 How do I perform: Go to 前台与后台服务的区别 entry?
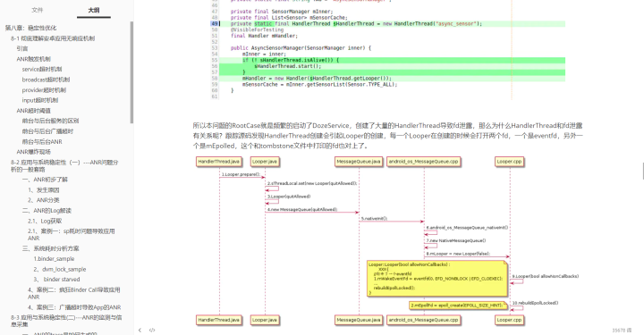tap(50, 121)
